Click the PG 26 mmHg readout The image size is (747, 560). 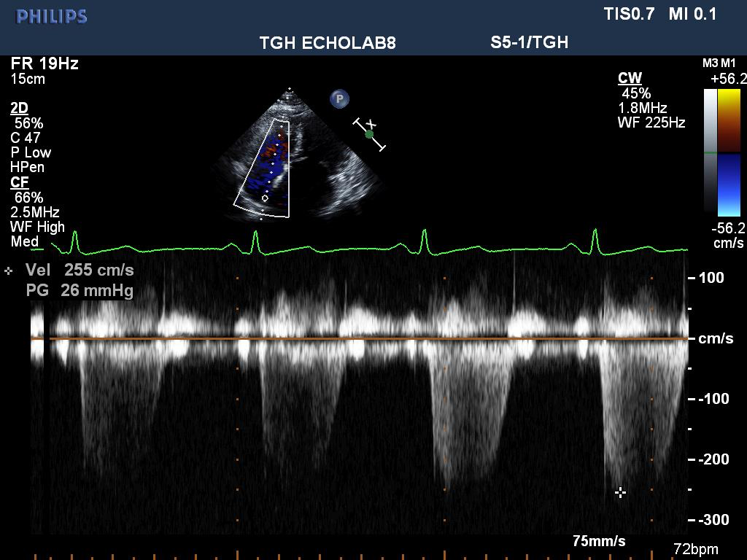[x=80, y=291]
